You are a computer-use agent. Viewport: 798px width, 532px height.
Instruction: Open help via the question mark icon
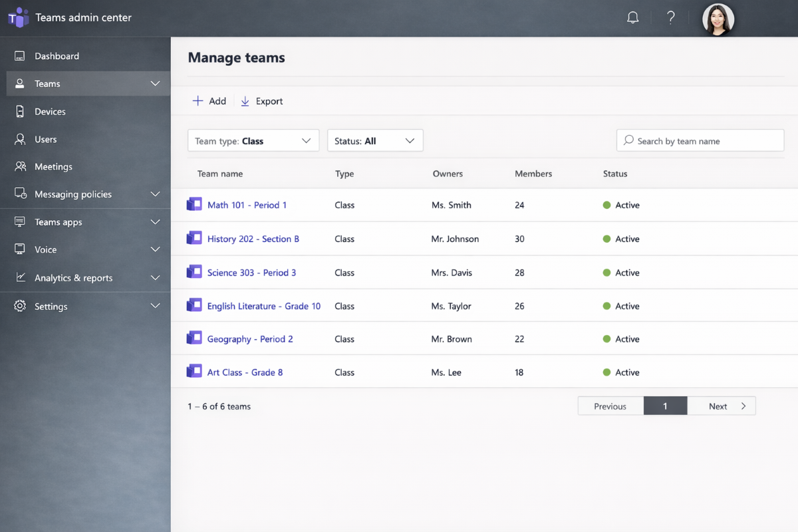pyautogui.click(x=671, y=18)
